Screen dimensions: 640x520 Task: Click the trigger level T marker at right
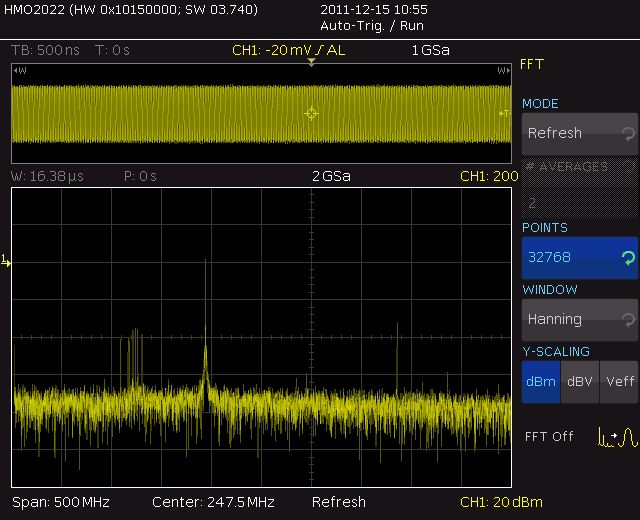(505, 113)
